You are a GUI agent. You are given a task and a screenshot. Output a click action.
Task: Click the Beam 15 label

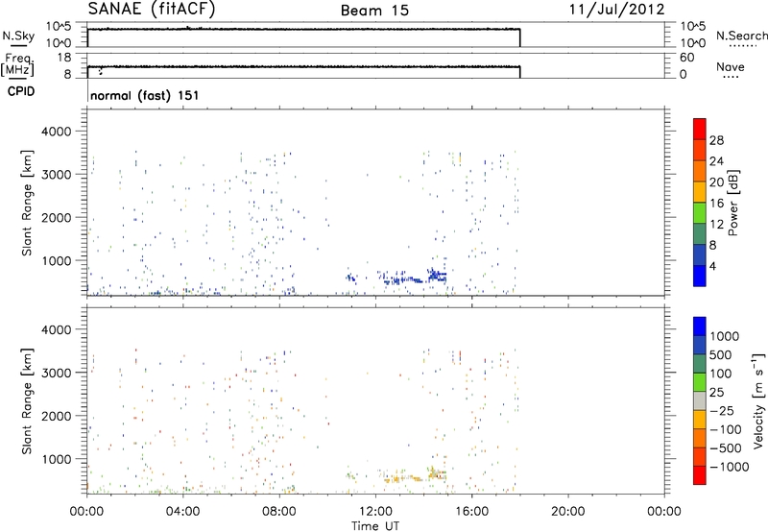click(x=374, y=11)
